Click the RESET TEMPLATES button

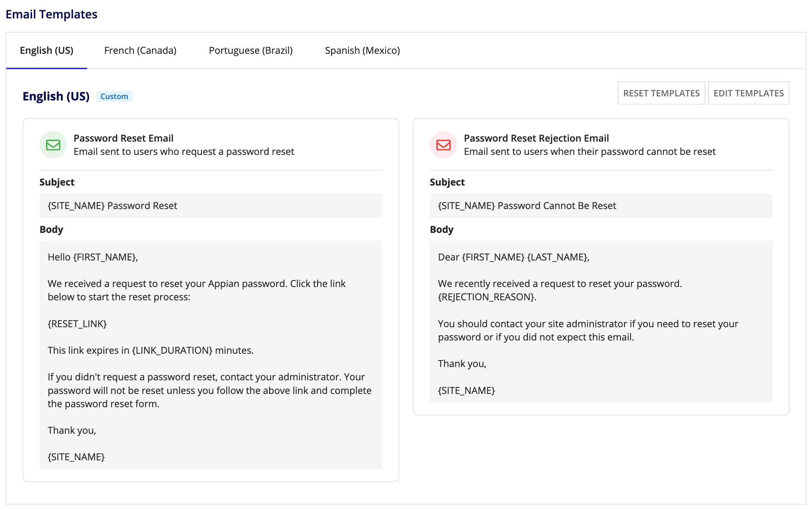(661, 93)
